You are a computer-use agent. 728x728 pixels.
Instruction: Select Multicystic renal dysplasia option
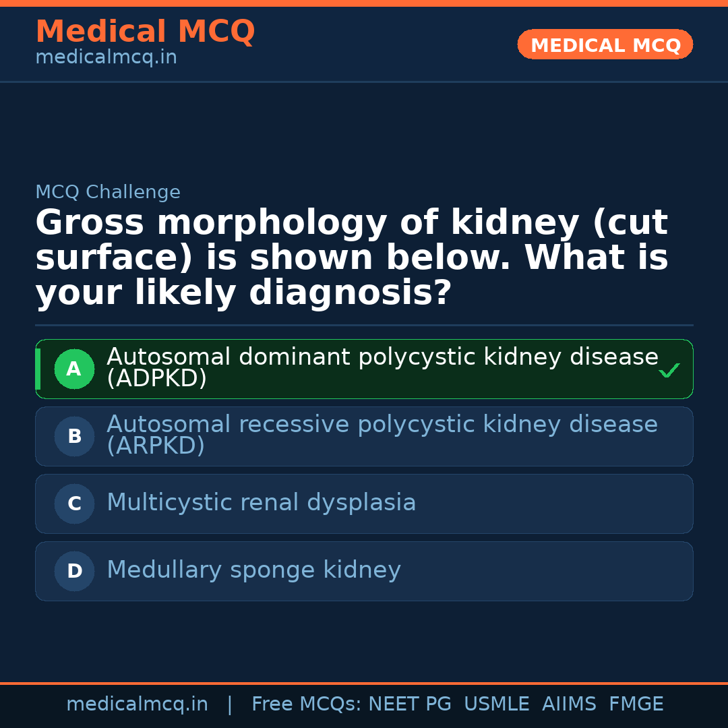click(x=261, y=503)
